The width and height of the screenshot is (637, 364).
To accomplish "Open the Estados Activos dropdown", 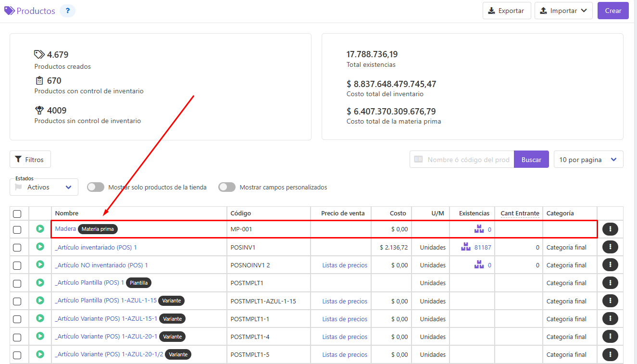I will (x=44, y=187).
